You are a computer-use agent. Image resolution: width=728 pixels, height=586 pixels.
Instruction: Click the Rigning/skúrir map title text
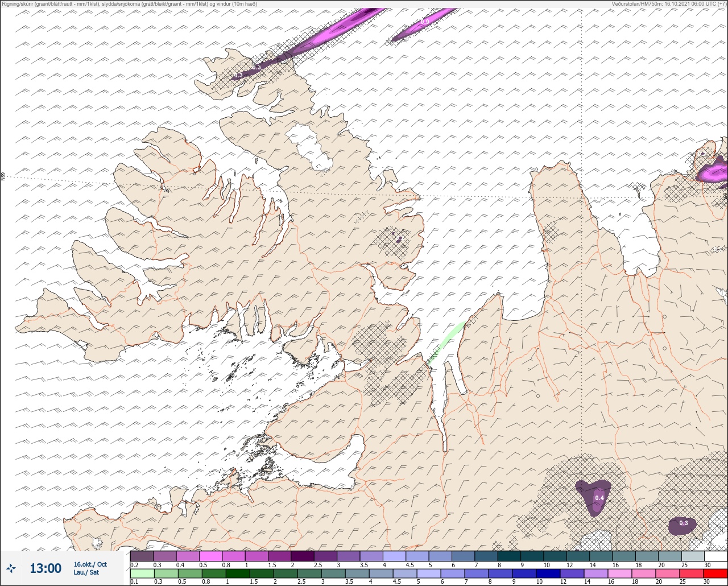[x=129, y=4]
